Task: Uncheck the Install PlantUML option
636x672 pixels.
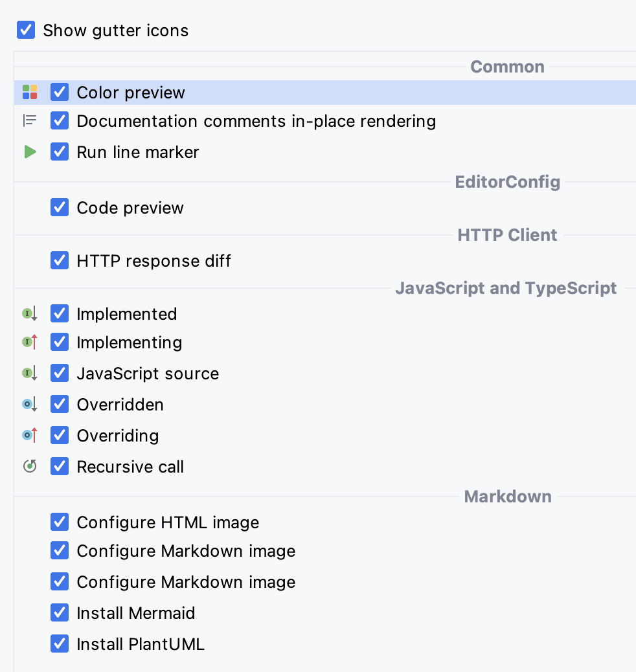Action: point(59,643)
